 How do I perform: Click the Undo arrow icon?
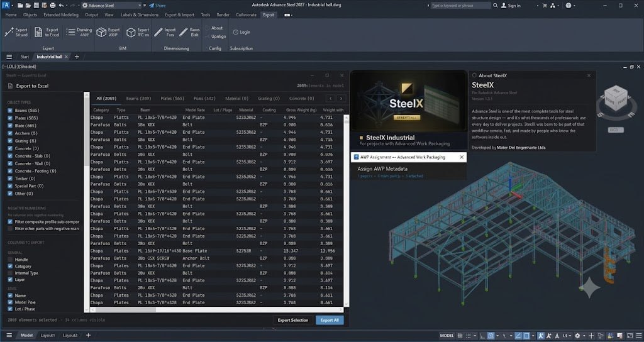pos(61,5)
